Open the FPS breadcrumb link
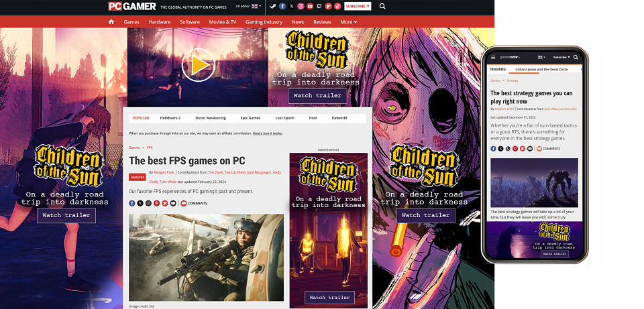 click(150, 147)
